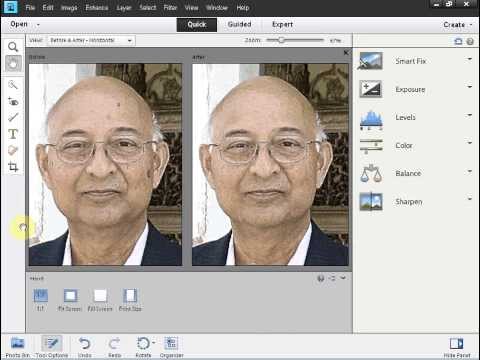Select the Crop tool
The height and width of the screenshot is (360, 480).
point(13,167)
